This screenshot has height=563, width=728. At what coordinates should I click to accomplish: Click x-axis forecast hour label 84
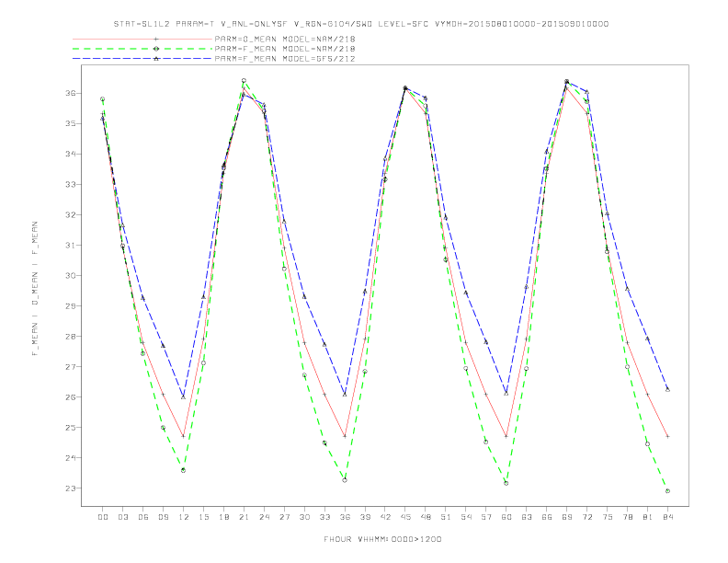(667, 517)
